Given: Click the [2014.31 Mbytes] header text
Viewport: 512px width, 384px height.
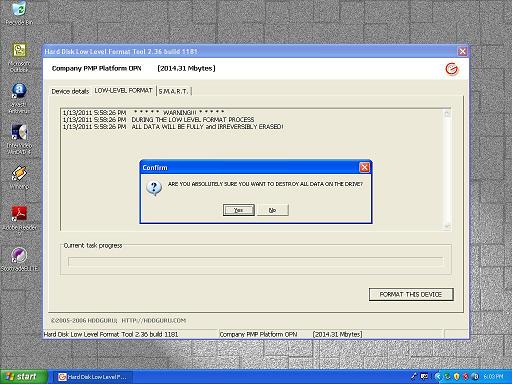Looking at the screenshot, I should point(186,68).
